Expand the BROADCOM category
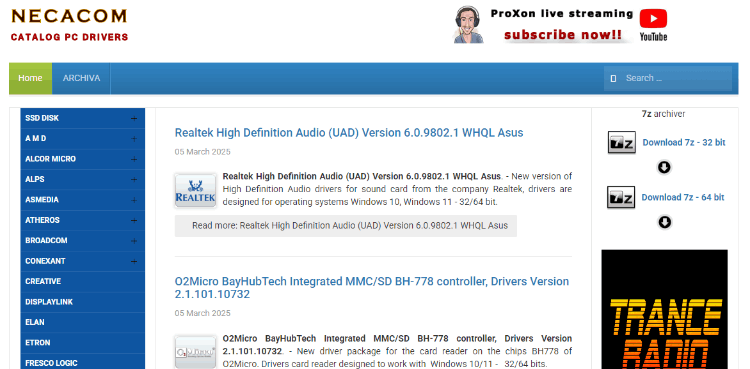Viewport: 750px width, 369px height. click(x=134, y=241)
